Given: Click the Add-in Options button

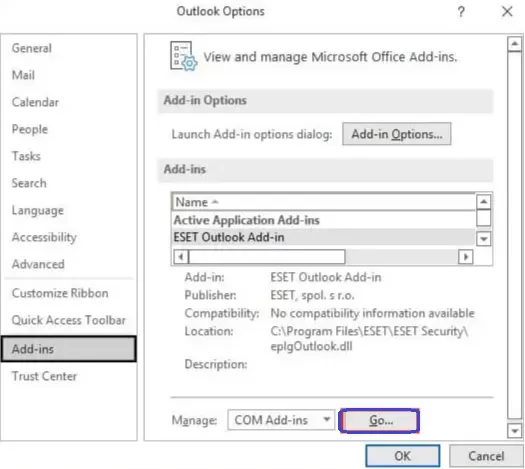Looking at the screenshot, I should pos(396,134).
